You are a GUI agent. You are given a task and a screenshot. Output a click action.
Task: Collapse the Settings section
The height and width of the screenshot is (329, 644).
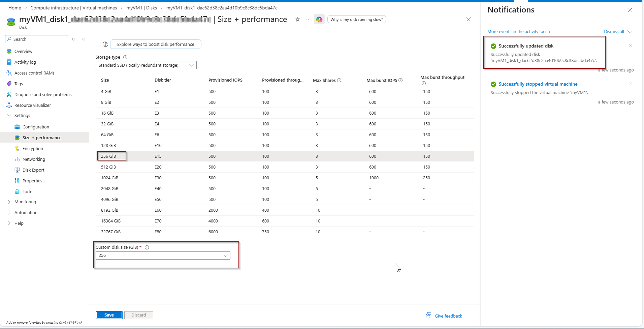click(9, 116)
